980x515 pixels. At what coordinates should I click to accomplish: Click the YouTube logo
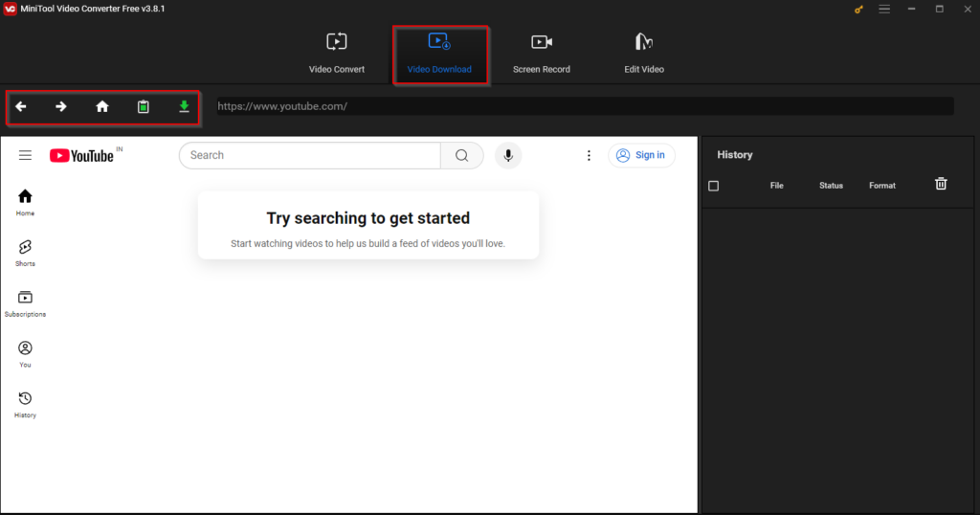coord(82,156)
